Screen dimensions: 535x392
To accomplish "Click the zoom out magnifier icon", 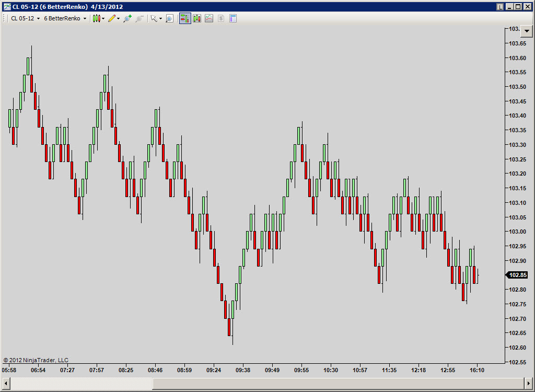I will pyautogui.click(x=139, y=18).
